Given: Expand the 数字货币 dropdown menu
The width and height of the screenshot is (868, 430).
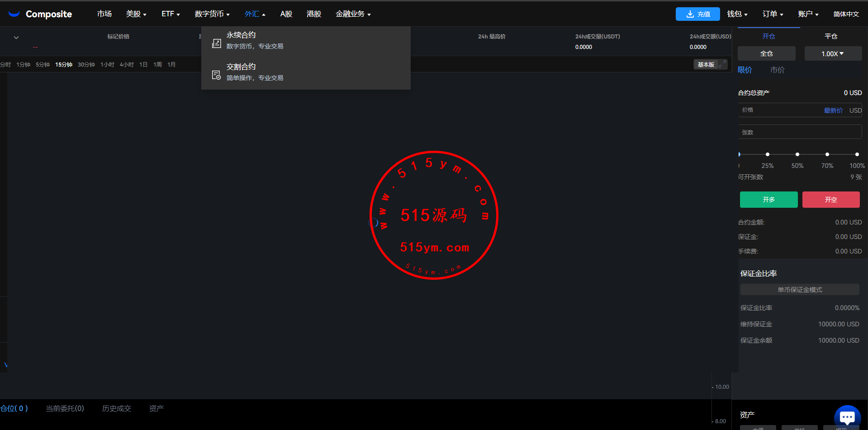Looking at the screenshot, I should click(x=212, y=14).
